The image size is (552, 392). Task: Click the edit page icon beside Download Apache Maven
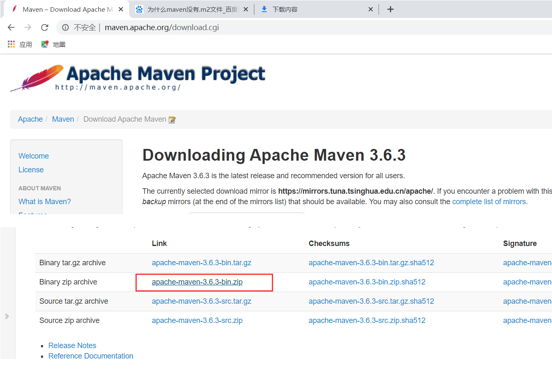click(x=172, y=120)
